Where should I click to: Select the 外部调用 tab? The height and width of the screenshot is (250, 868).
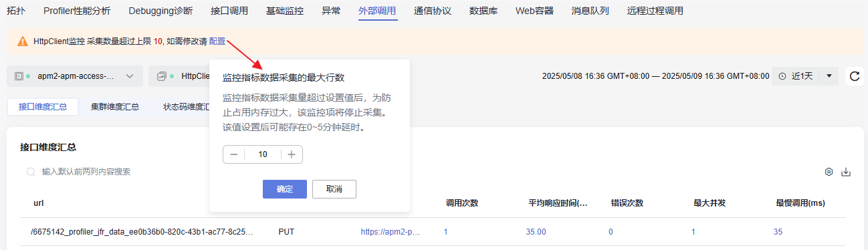(x=376, y=11)
